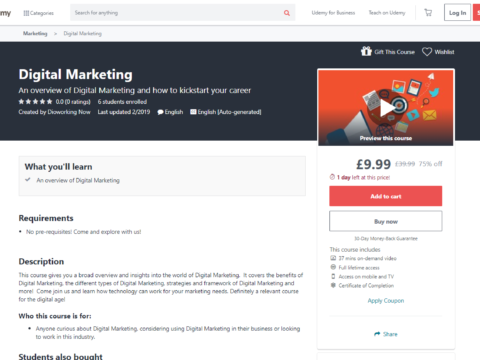The width and height of the screenshot is (480, 360).
Task: Go to Marketing breadcrumb link
Action: pos(35,33)
